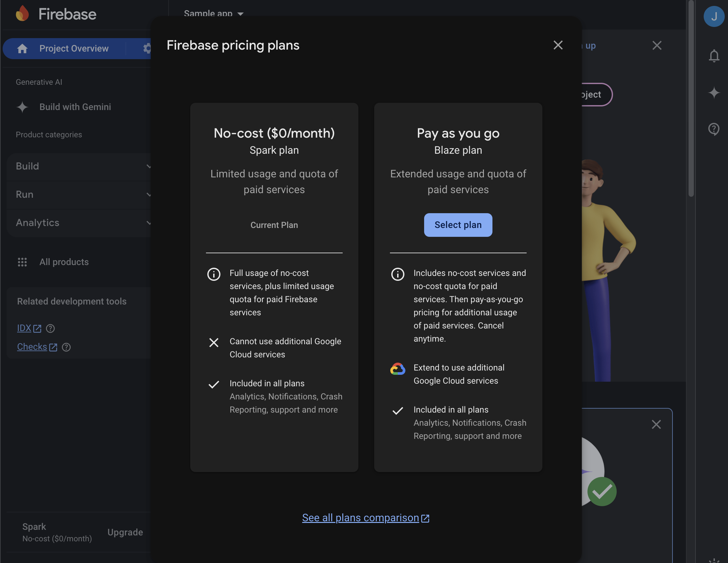Go to Project Overview
The image size is (728, 563).
pos(74,48)
